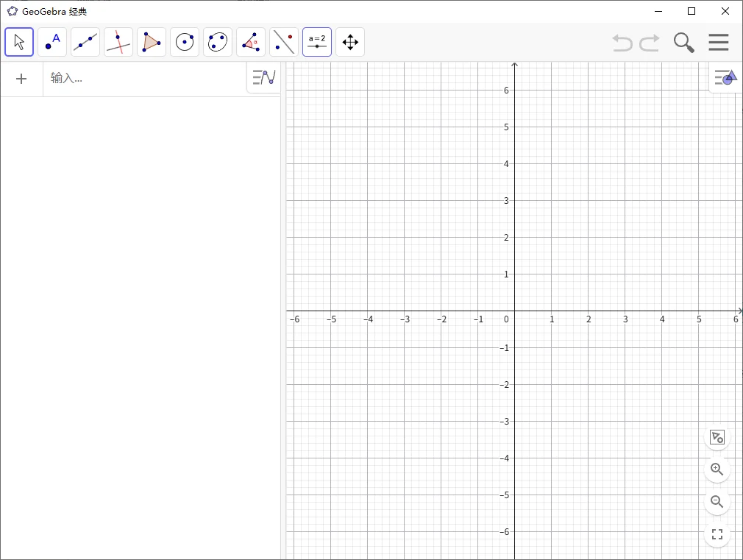Toggle the graphics view style bar

click(x=725, y=77)
